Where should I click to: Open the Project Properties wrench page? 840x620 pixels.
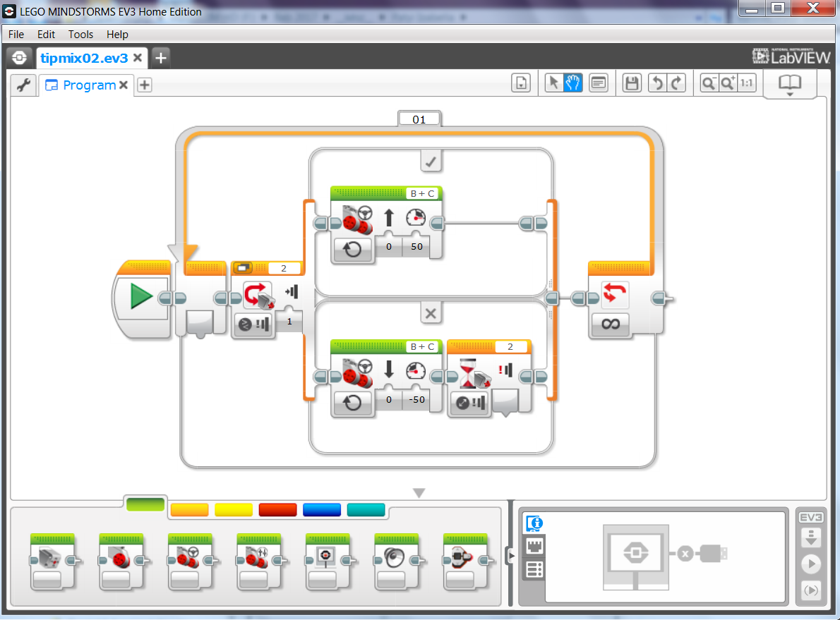coord(23,85)
